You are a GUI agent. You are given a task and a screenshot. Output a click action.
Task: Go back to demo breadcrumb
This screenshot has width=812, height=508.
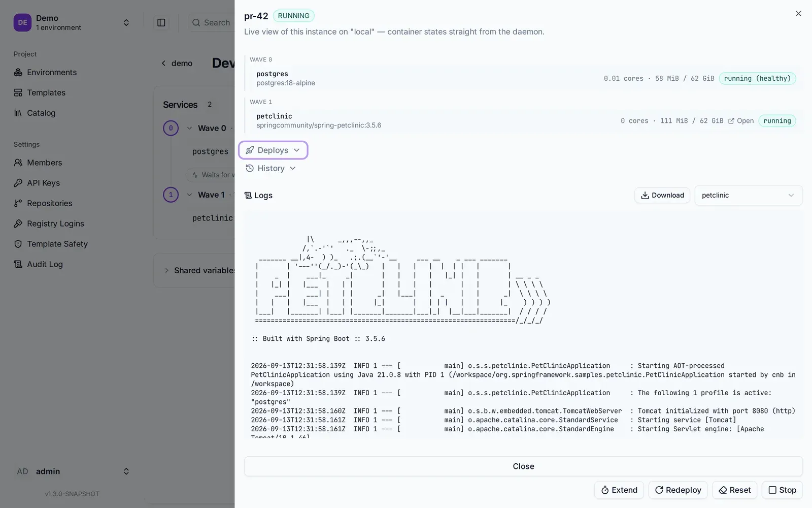(177, 63)
